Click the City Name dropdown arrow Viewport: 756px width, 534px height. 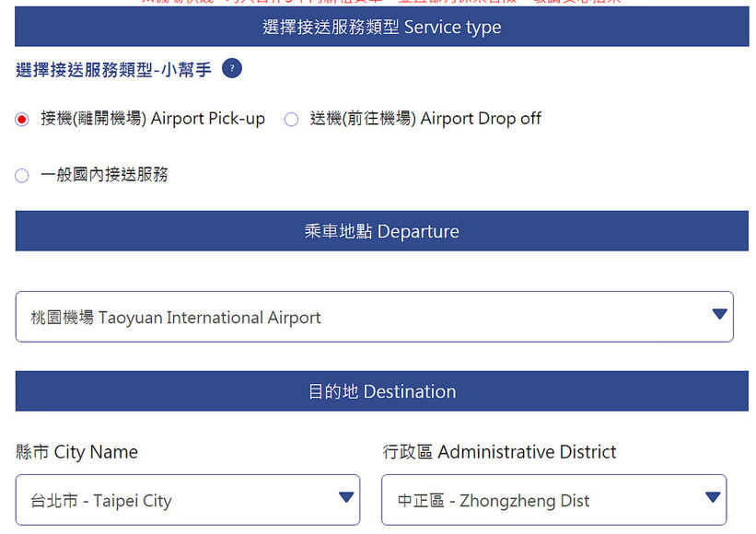pos(343,500)
